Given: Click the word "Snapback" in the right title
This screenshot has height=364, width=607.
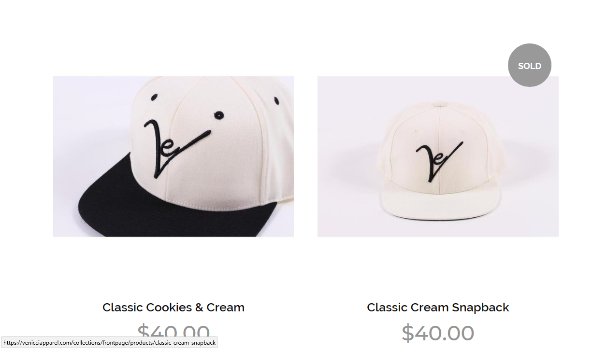Looking at the screenshot, I should pos(480,308).
